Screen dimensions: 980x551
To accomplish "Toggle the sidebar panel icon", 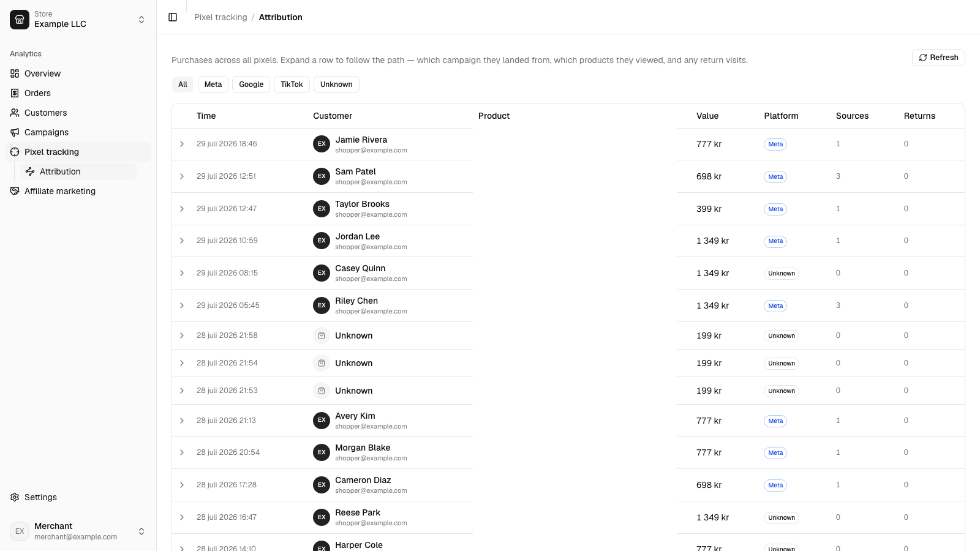I will [x=173, y=17].
